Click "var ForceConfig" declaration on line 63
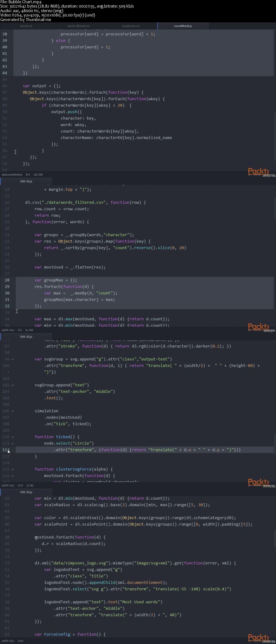This screenshot has height=644, width=276. [52, 634]
